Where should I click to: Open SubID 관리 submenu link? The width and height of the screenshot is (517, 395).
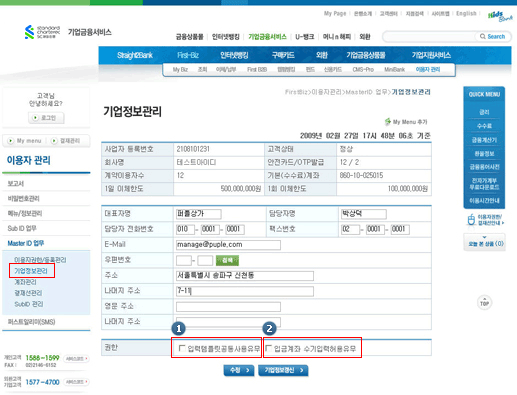tap(29, 304)
